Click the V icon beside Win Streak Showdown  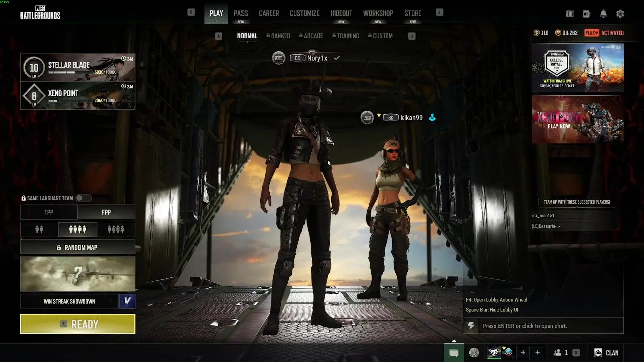click(127, 301)
